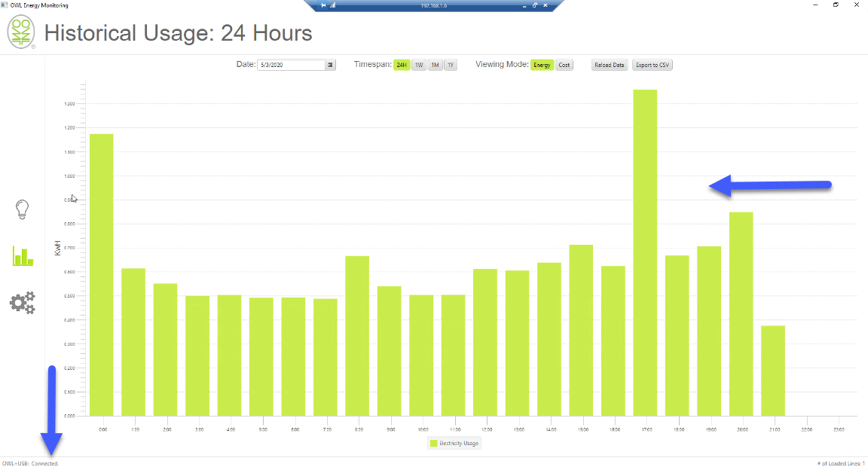868x470 pixels.
Task: Click the remote session pin icon
Action: [323, 5]
